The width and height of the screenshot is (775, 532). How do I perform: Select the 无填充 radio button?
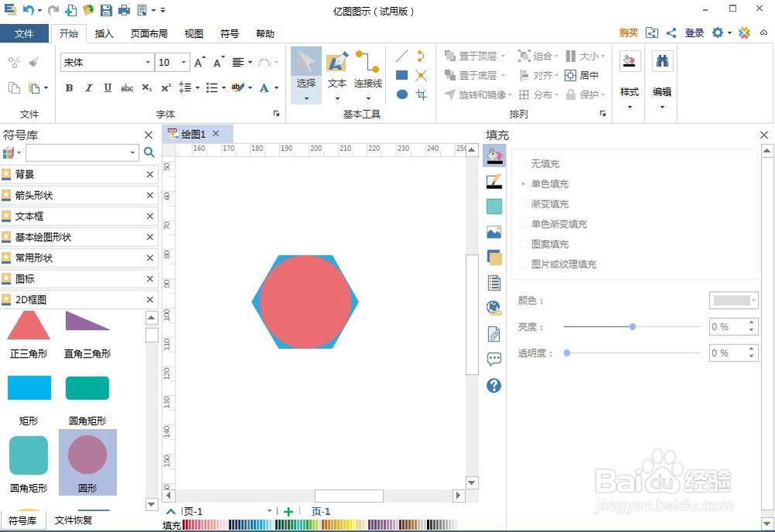point(525,163)
